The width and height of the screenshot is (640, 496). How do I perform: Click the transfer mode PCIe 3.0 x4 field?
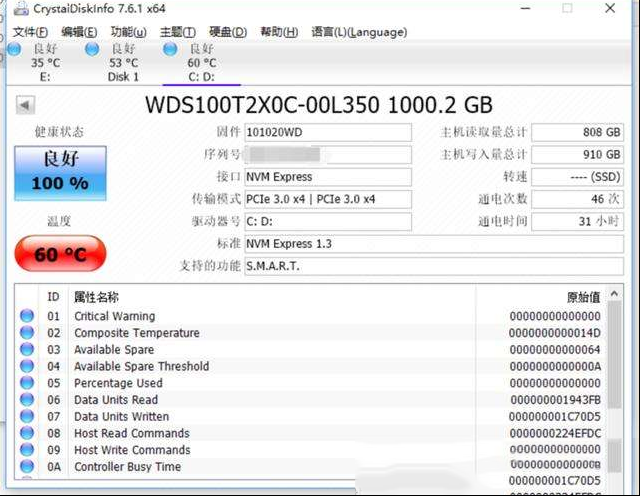click(x=328, y=199)
